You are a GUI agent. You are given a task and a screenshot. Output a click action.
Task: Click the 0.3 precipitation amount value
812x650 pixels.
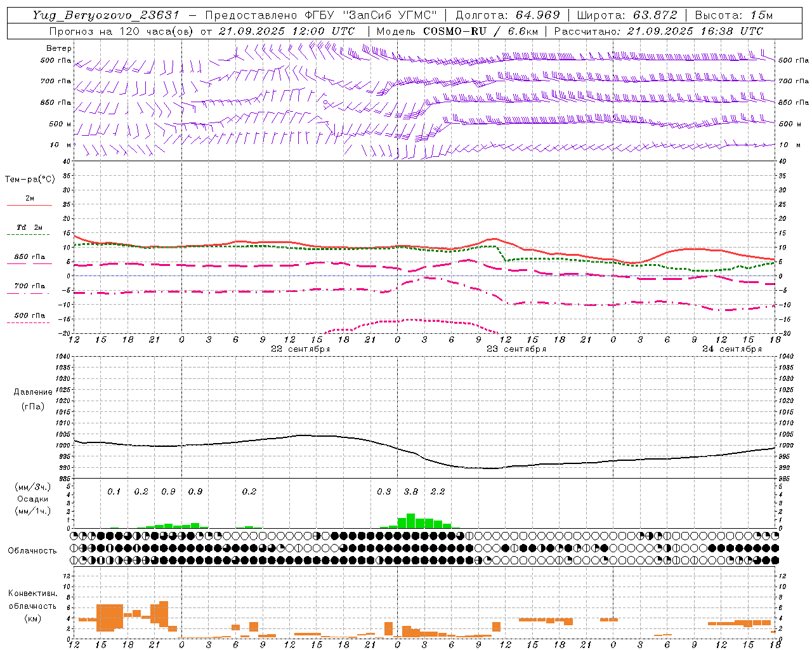[384, 492]
